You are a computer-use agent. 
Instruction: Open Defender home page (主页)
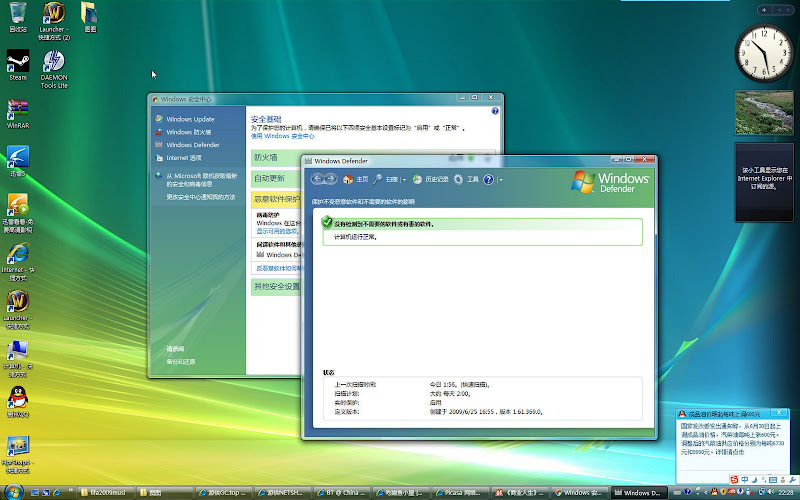pos(356,179)
